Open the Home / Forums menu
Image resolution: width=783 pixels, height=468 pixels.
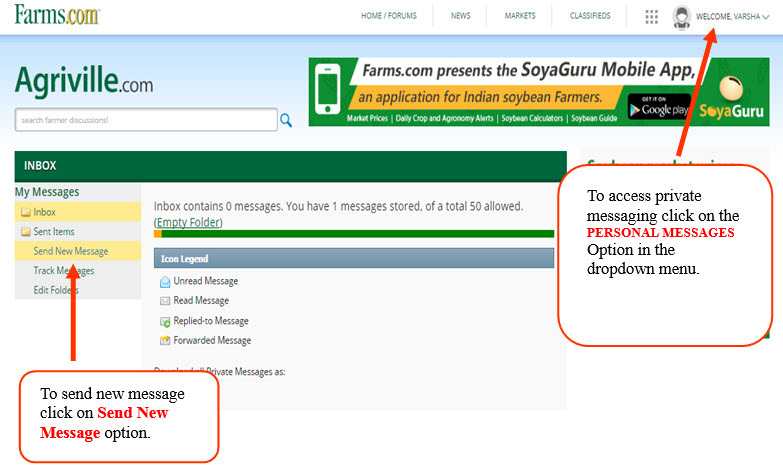(x=388, y=17)
